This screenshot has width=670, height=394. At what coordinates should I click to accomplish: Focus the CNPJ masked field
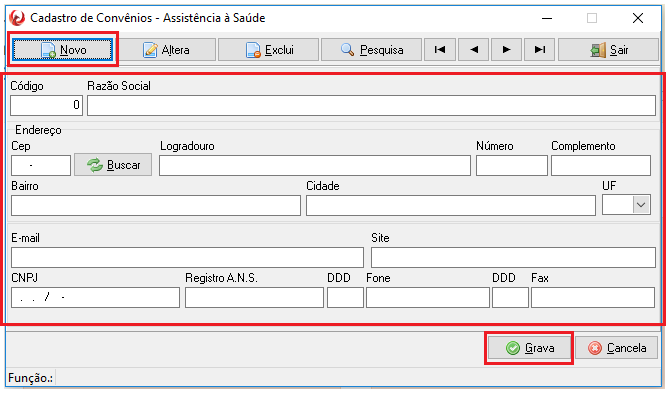pos(95,297)
